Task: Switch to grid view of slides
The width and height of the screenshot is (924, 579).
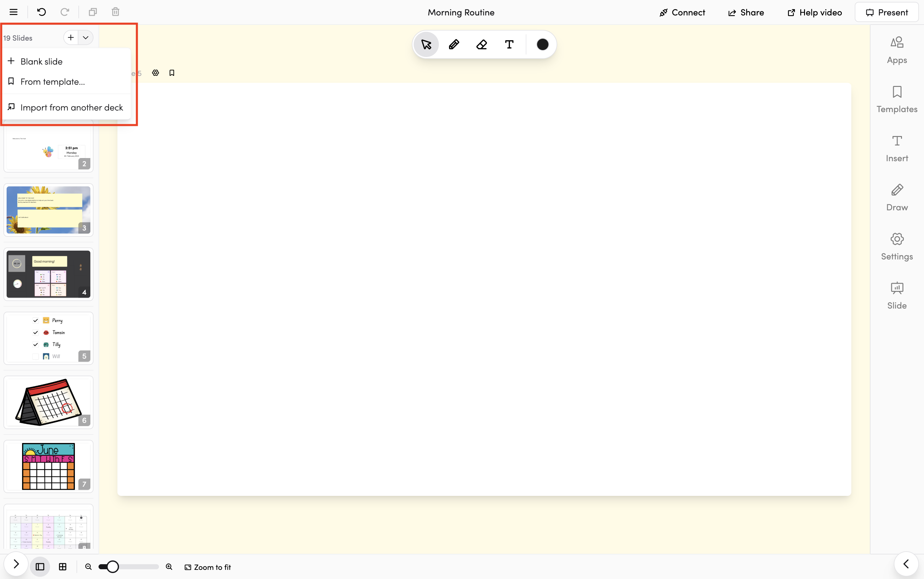Action: click(x=63, y=567)
